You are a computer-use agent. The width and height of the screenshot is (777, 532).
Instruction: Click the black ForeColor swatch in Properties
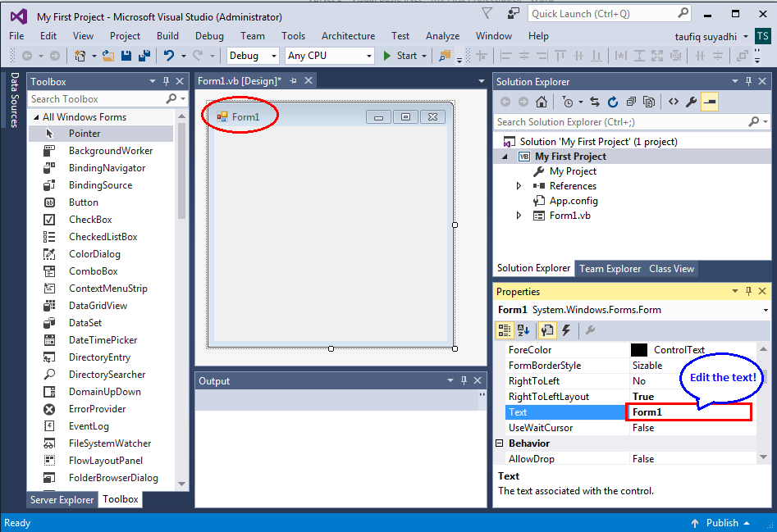638,350
